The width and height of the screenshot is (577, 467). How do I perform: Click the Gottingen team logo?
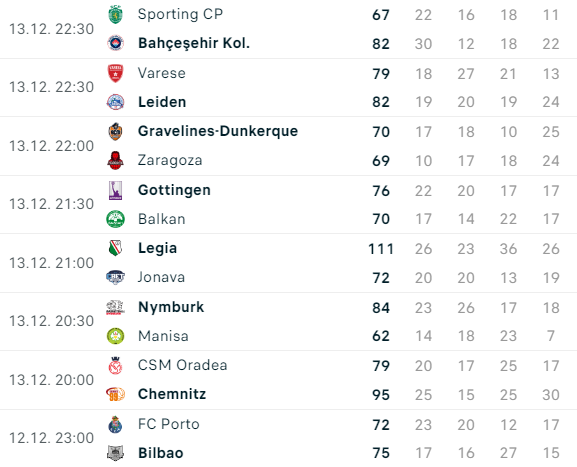115,190
